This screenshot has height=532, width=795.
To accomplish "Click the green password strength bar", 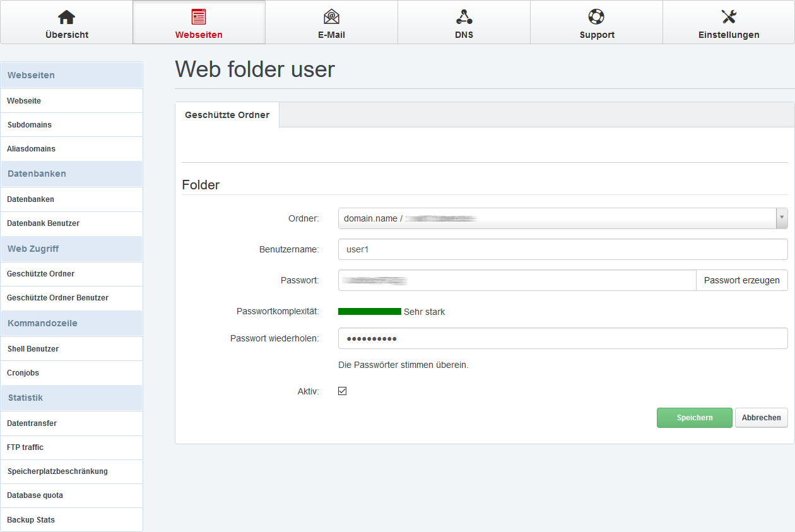I will click(x=370, y=312).
